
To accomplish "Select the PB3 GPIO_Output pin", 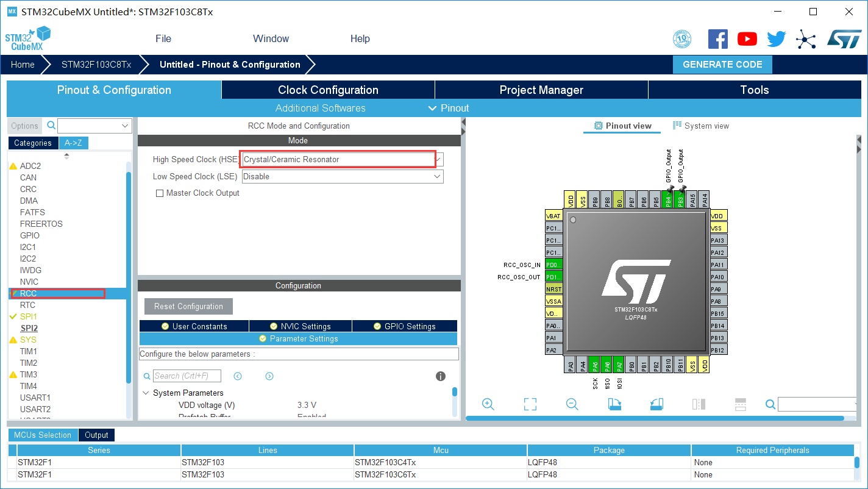I will (680, 199).
